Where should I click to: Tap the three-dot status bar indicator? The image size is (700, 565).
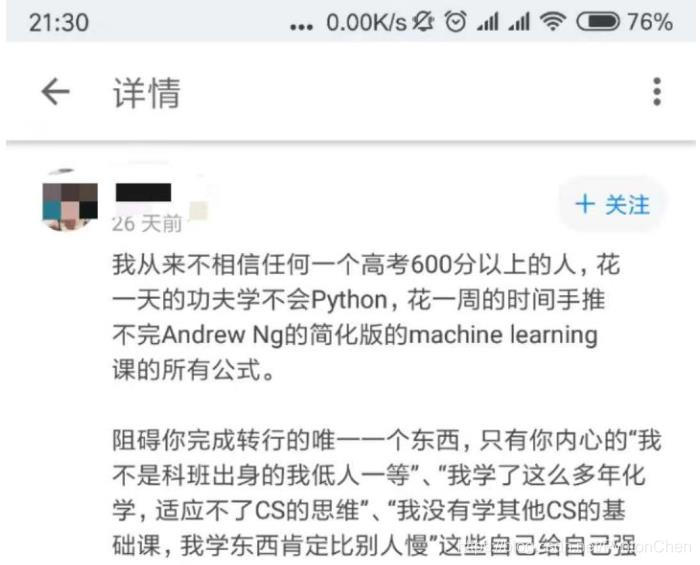[301, 27]
